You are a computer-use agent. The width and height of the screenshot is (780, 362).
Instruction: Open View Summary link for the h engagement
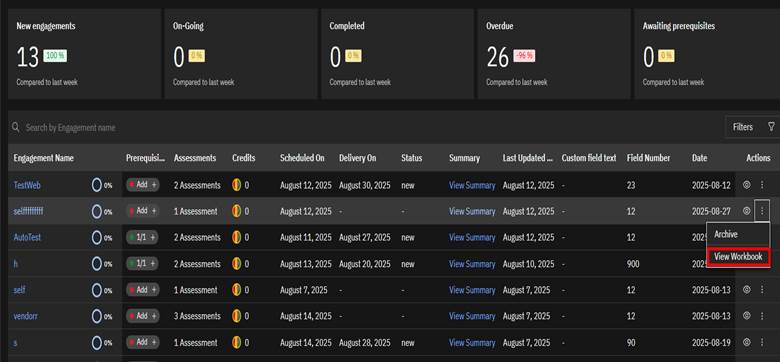click(472, 264)
